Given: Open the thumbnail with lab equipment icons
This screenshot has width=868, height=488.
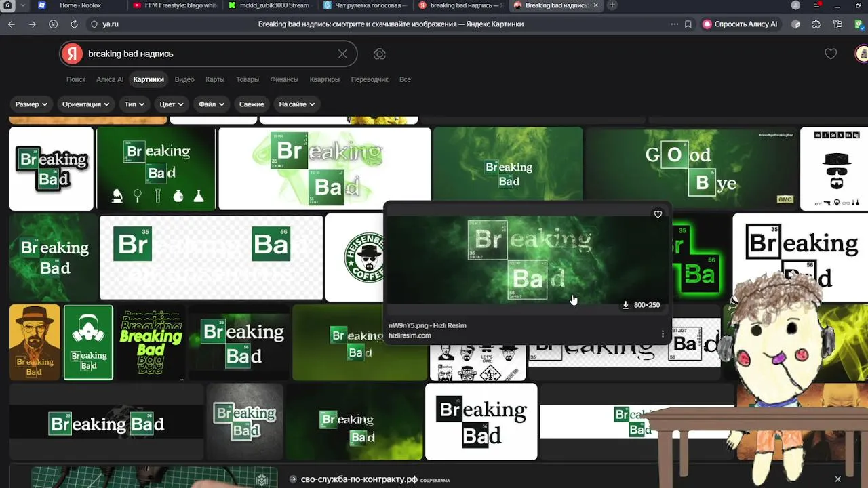Looking at the screenshot, I should (x=156, y=169).
